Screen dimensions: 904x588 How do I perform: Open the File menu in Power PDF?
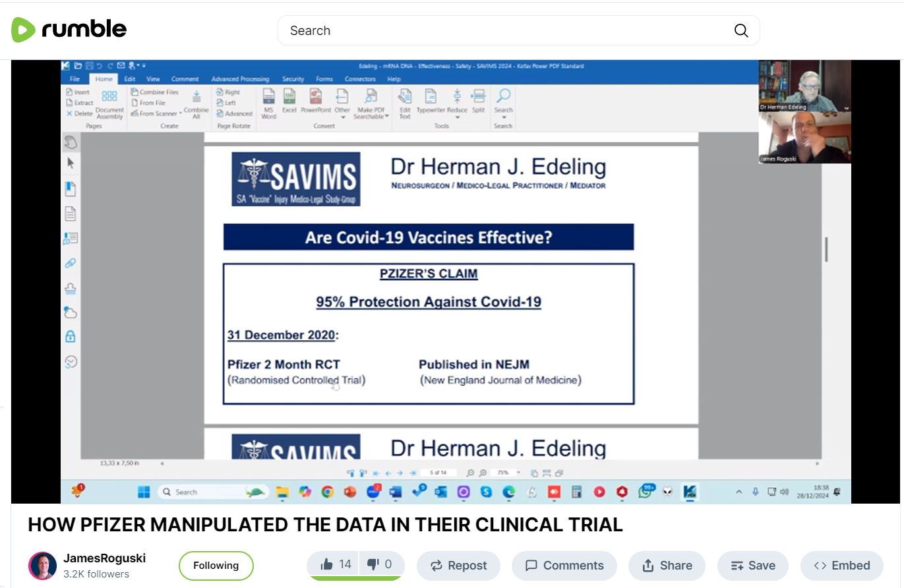click(75, 79)
